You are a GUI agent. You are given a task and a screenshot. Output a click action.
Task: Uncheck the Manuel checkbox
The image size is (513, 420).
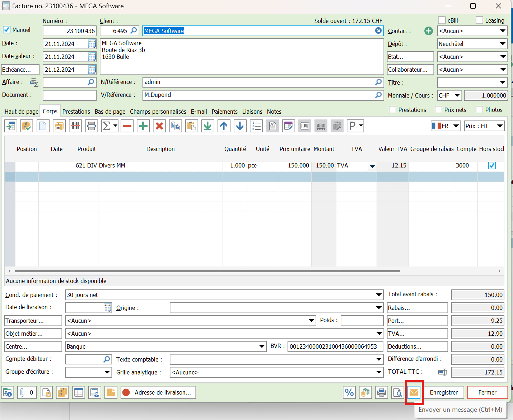pos(6,30)
